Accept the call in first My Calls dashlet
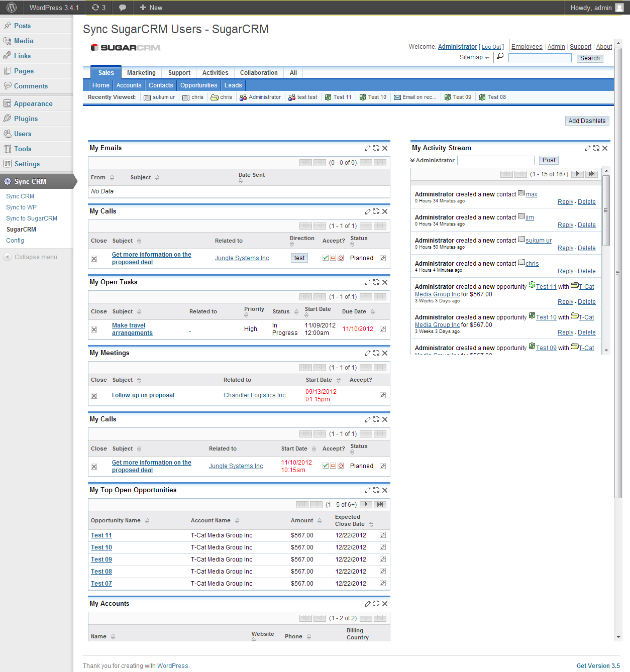The width and height of the screenshot is (630, 672). pyautogui.click(x=326, y=258)
